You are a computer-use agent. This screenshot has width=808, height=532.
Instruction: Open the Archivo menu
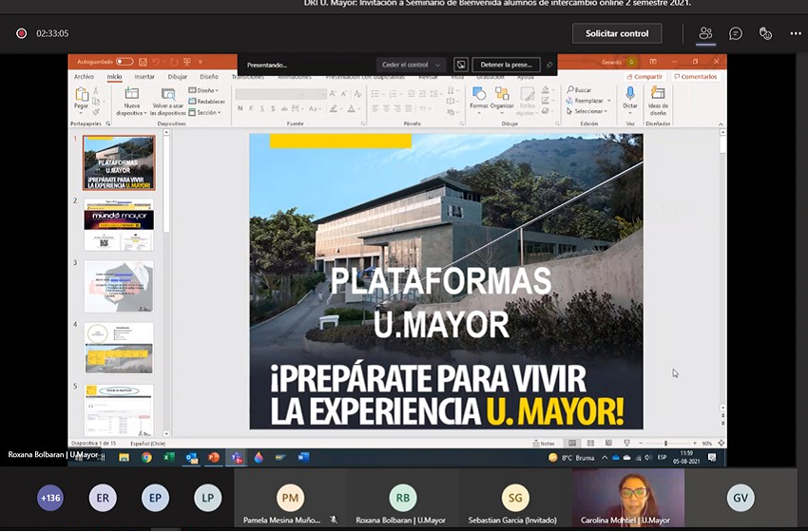click(x=84, y=77)
